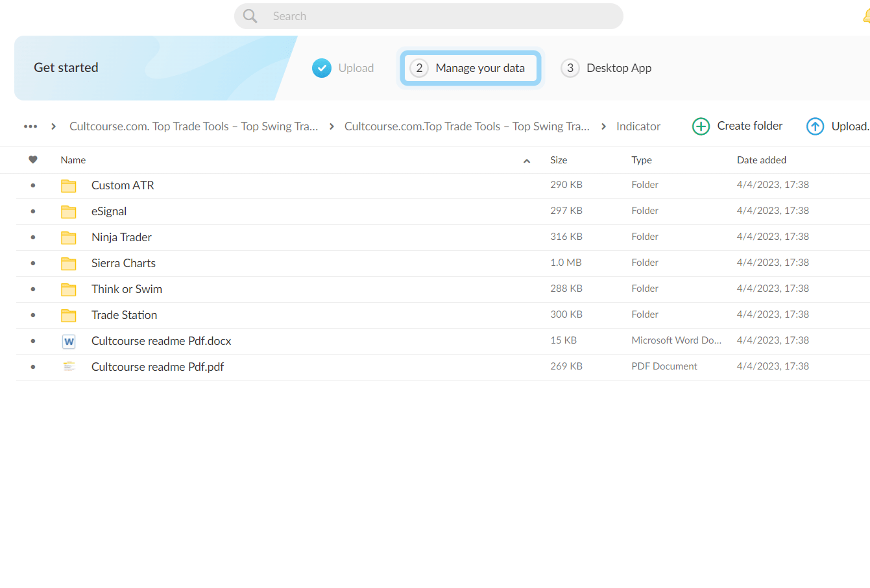The height and width of the screenshot is (588, 870).
Task: Focus the Search input field
Action: click(x=429, y=16)
